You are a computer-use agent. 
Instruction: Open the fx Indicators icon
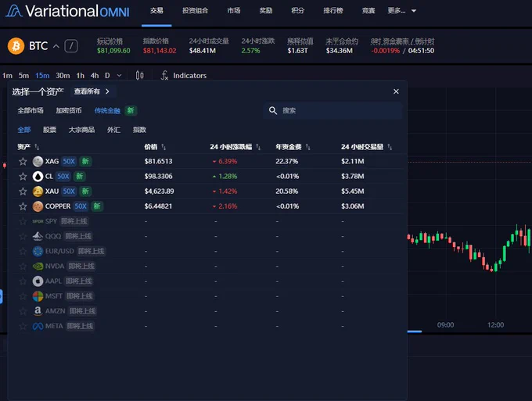164,75
